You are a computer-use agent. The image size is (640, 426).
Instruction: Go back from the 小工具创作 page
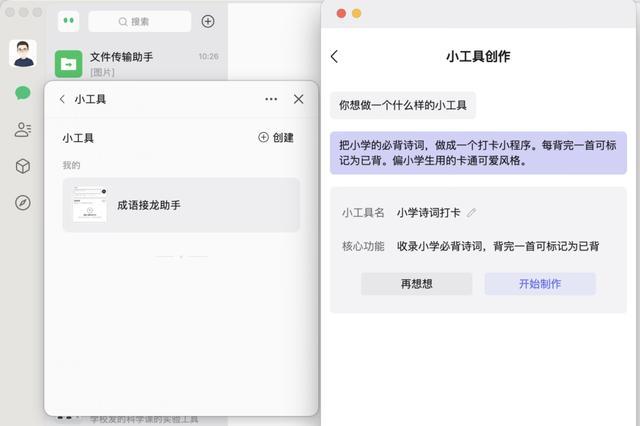pyautogui.click(x=335, y=56)
